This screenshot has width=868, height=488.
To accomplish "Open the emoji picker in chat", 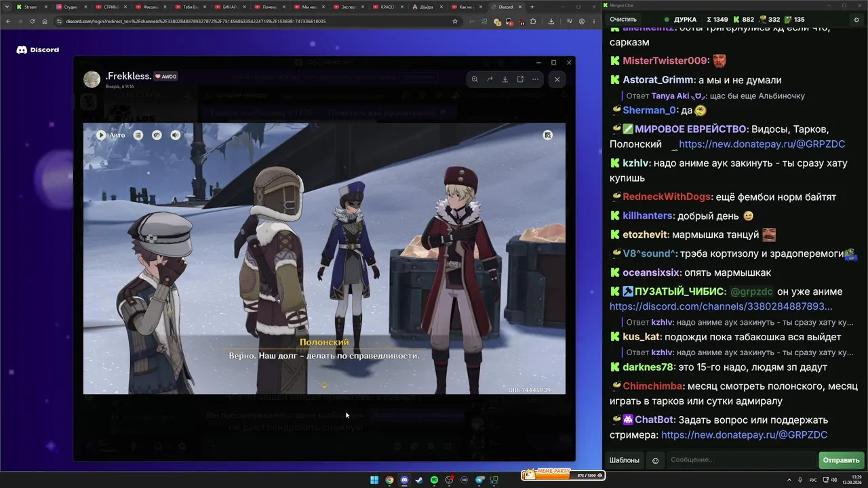I will [x=655, y=460].
